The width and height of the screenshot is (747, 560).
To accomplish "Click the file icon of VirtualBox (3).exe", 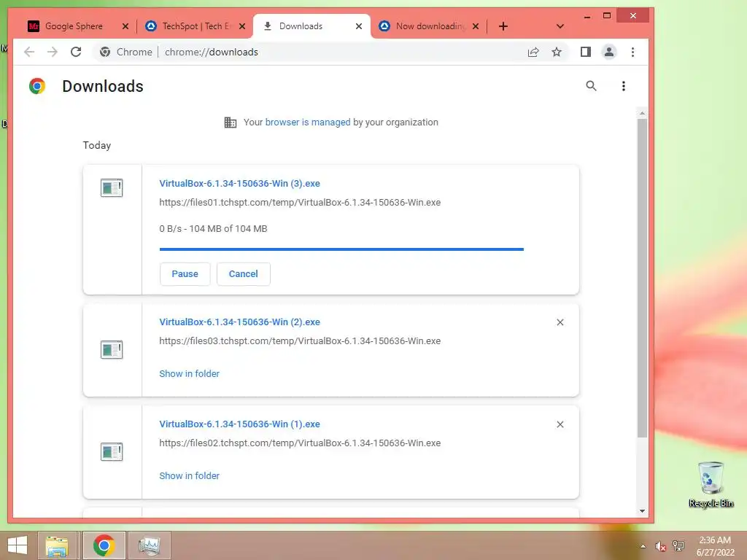I will point(112,187).
